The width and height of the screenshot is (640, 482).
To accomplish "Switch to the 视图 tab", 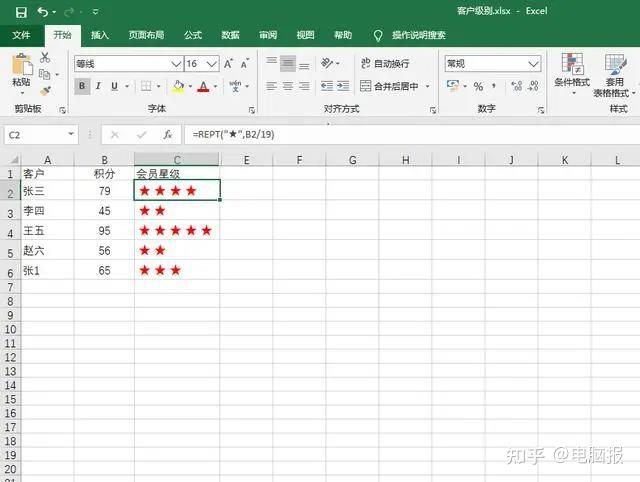I will click(305, 35).
